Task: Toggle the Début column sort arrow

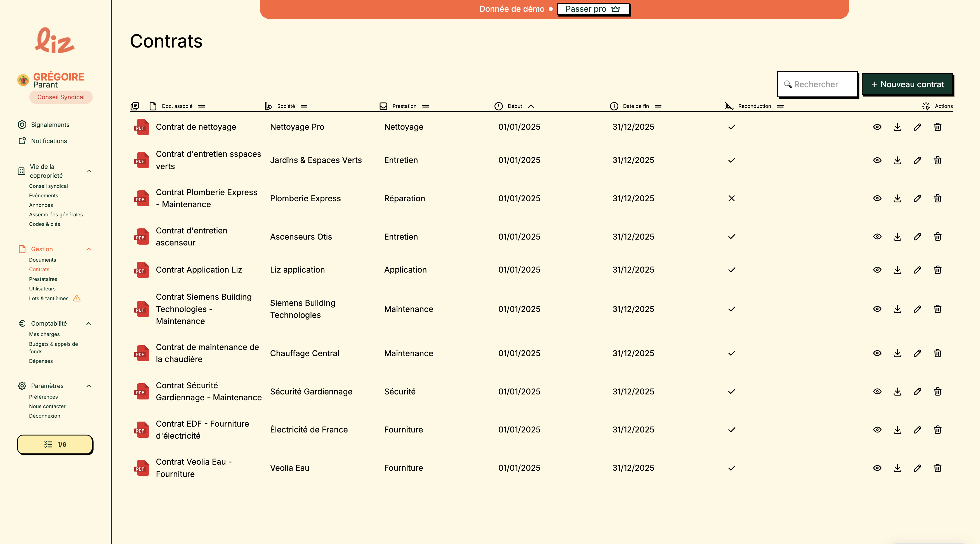Action: tap(531, 107)
